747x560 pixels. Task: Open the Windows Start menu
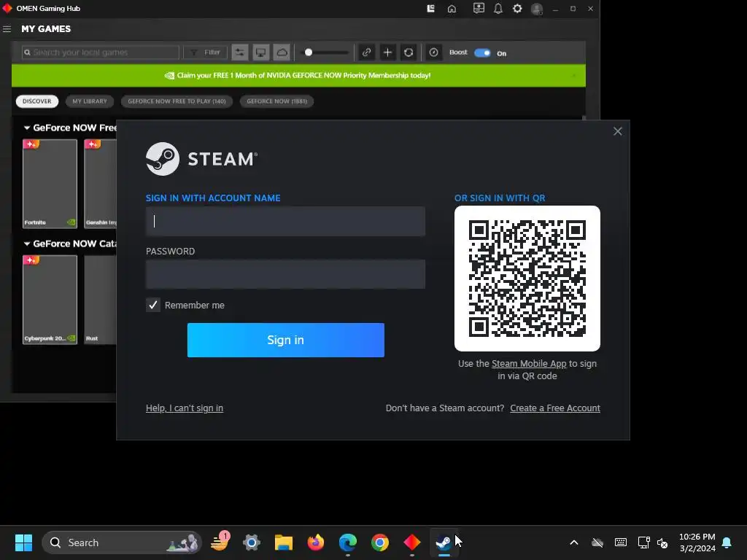[x=23, y=542]
